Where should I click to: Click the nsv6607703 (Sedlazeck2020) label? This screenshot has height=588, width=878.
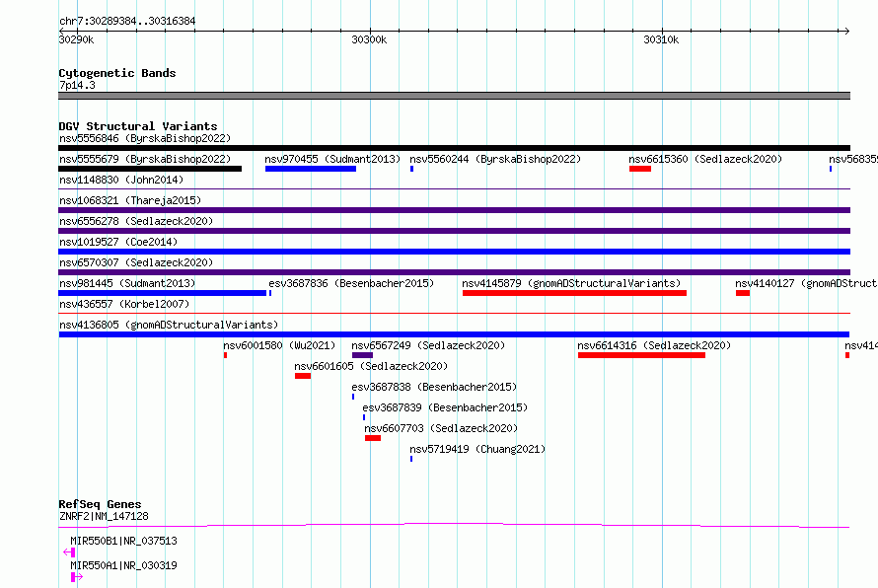pos(441,428)
